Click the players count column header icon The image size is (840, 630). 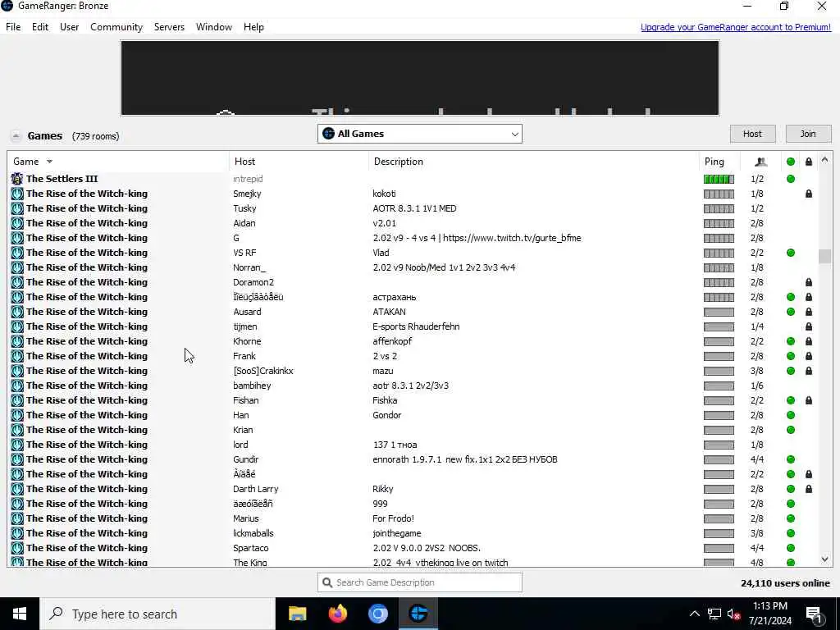click(760, 162)
